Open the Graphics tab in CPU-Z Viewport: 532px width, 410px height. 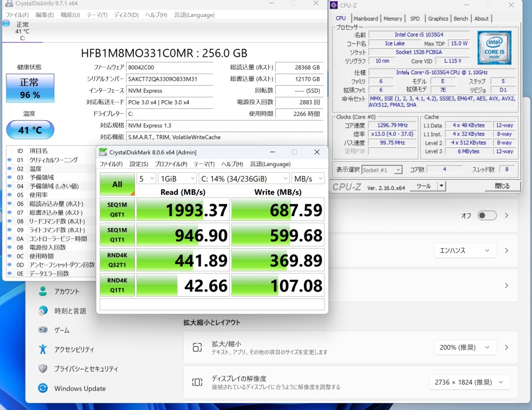[438, 18]
